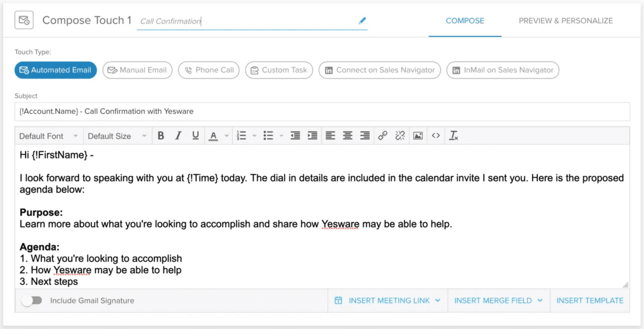Click Insert Template
The width and height of the screenshot is (644, 329).
click(x=590, y=300)
